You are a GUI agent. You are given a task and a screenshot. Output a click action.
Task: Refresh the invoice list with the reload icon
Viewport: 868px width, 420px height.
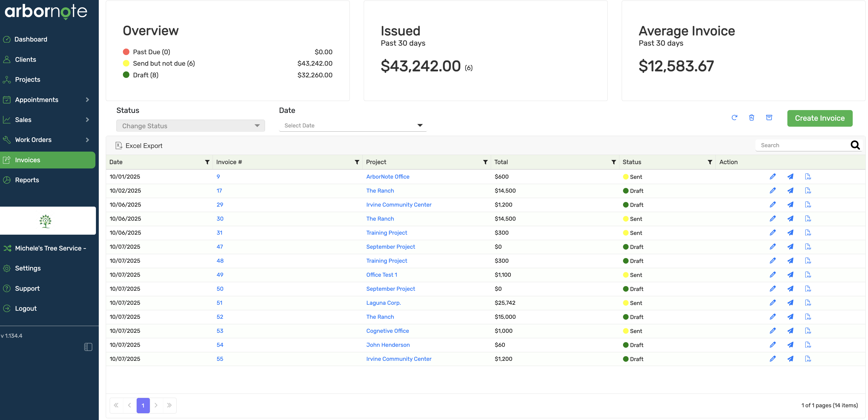(x=735, y=118)
